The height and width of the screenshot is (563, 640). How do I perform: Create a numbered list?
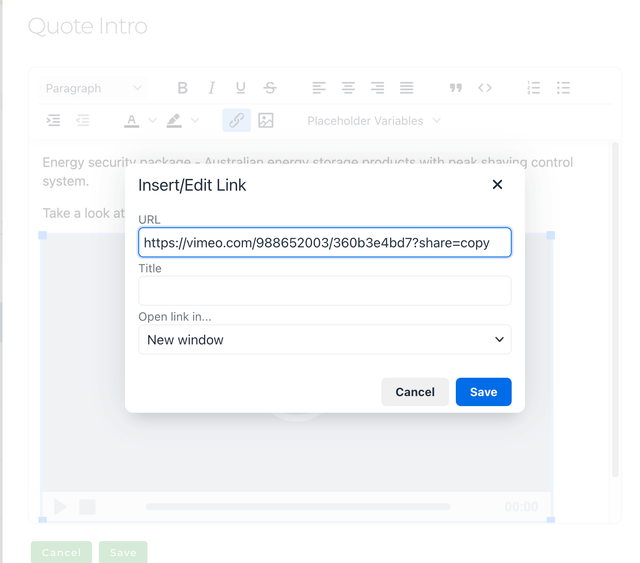pyautogui.click(x=534, y=88)
